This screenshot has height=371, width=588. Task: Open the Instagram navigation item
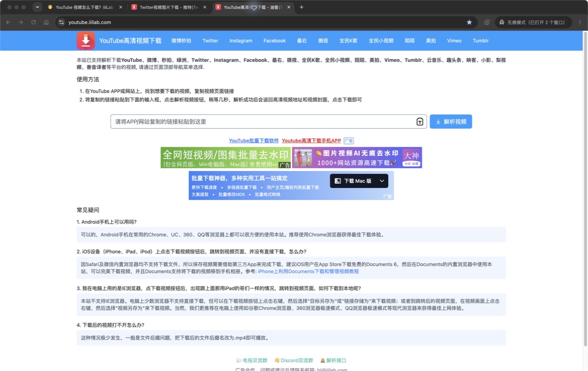tap(241, 41)
